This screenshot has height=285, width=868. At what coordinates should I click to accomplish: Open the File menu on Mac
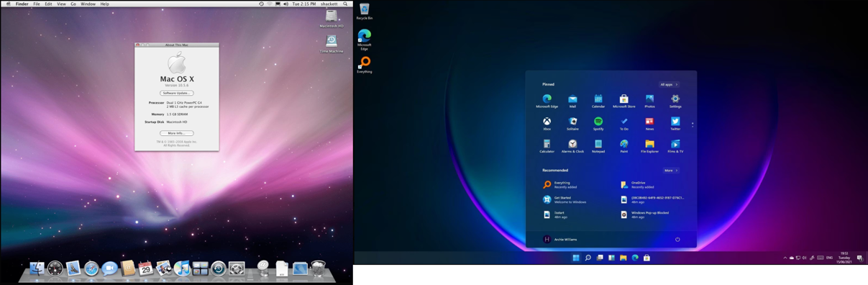37,4
